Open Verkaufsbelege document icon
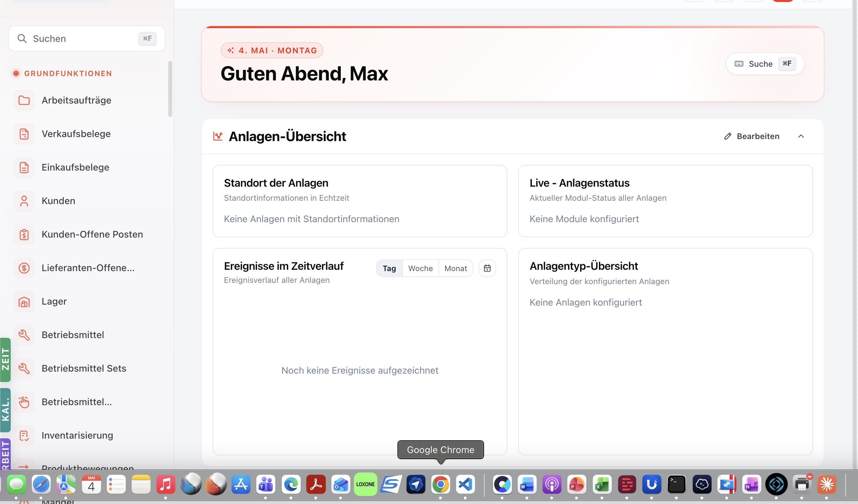Screen dimensions: 858x504 point(24,134)
